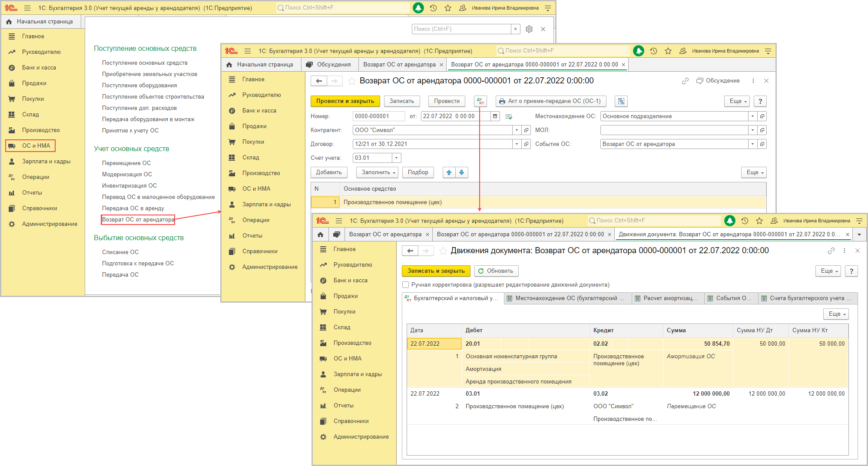Switch to the Расчет амортизац... movements tab
This screenshot has height=466, width=868.
[667, 298]
